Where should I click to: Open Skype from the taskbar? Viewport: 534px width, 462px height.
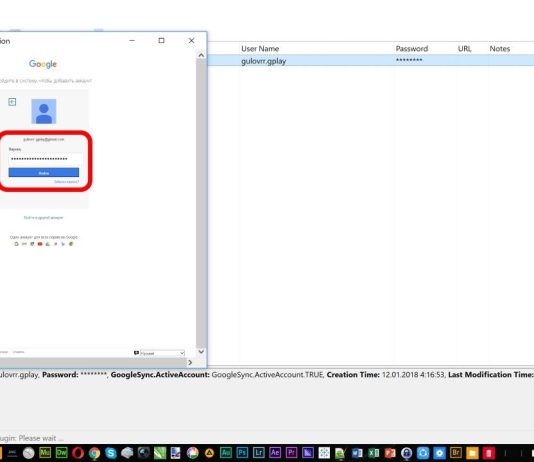(111, 453)
